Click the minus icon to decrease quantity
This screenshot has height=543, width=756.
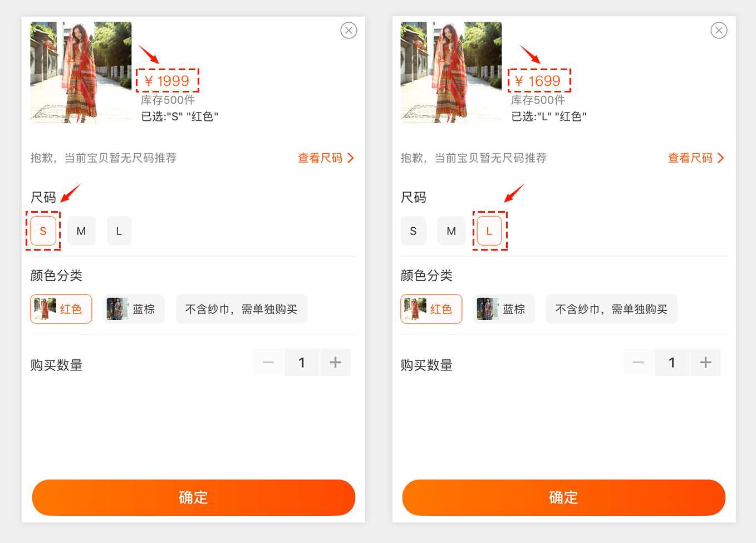pos(268,362)
